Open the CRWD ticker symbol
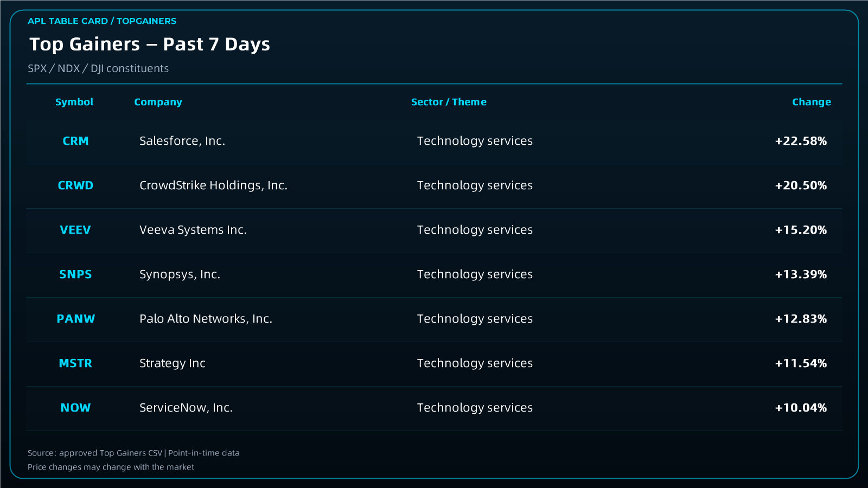Image resolution: width=868 pixels, height=488 pixels. click(x=75, y=185)
